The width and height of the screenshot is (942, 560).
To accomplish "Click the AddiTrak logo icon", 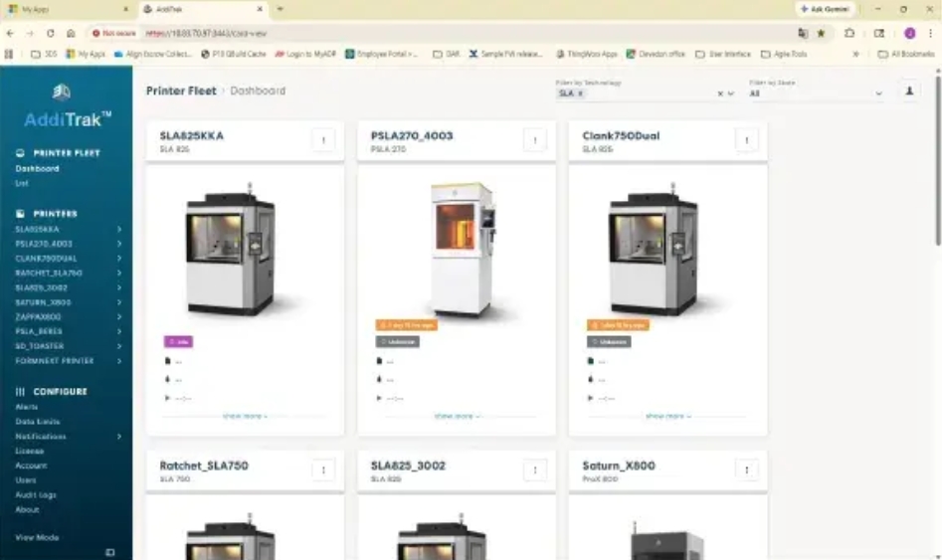I will 62,93.
